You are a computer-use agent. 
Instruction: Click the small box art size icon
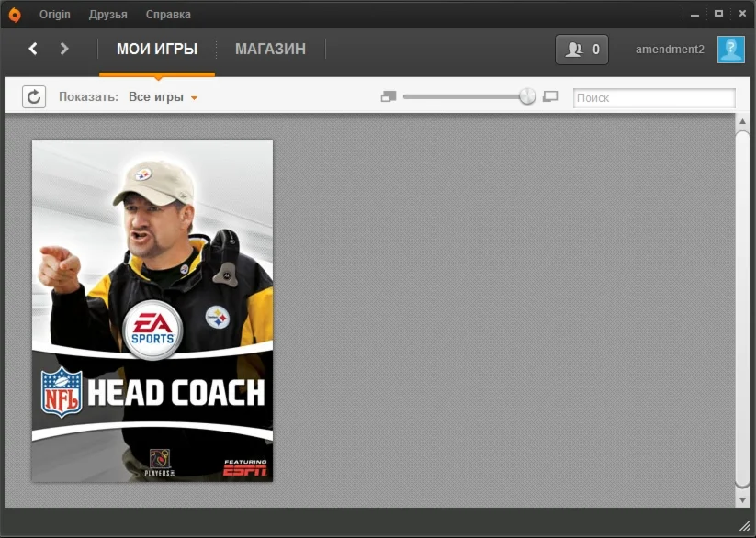click(389, 95)
